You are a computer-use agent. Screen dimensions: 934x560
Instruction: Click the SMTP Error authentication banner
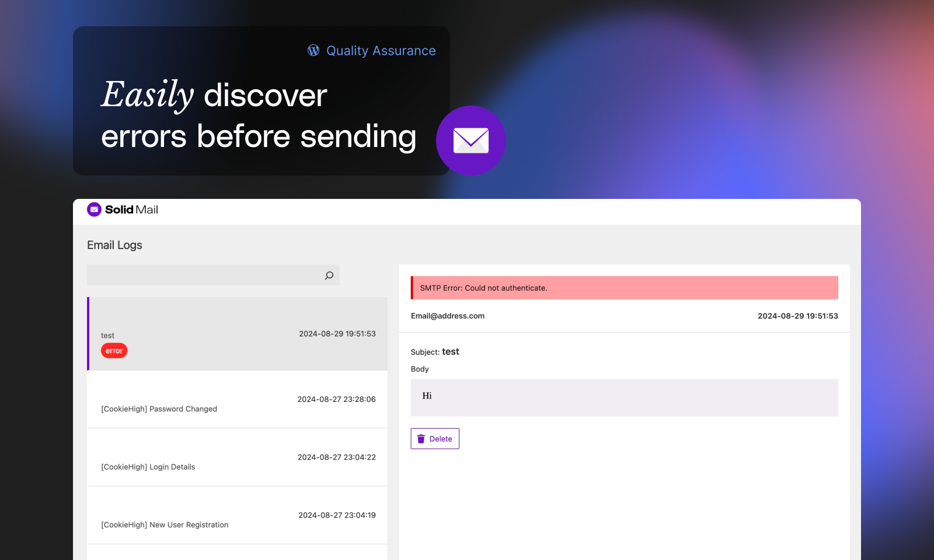click(624, 288)
